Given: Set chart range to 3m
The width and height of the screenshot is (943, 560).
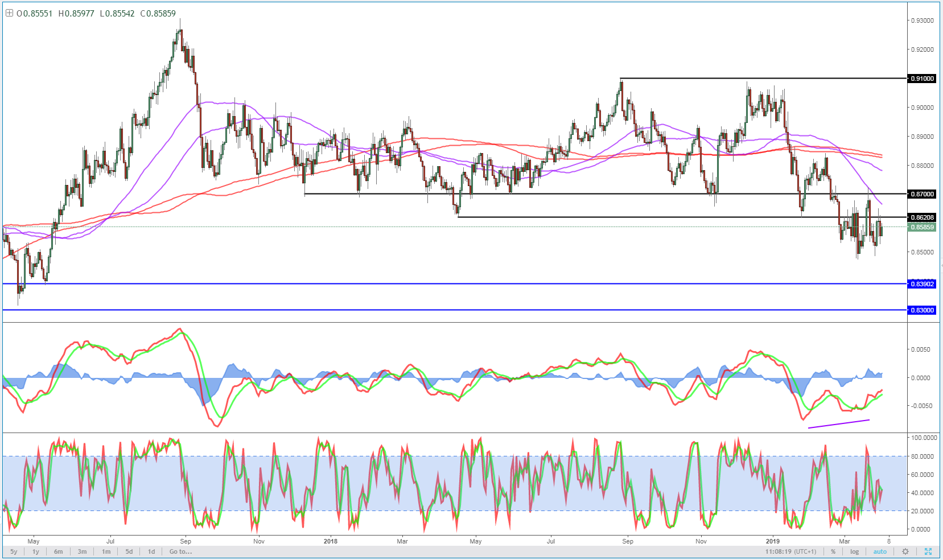Looking at the screenshot, I should pyautogui.click(x=82, y=551).
